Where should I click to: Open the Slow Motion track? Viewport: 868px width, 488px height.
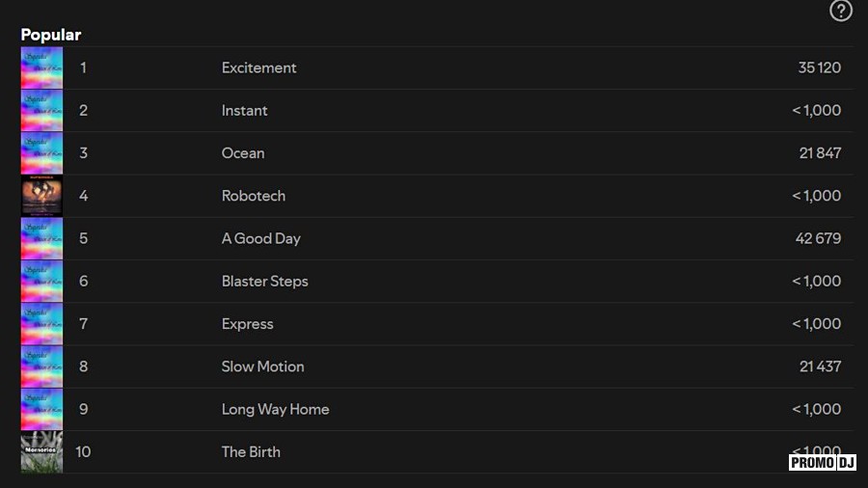tap(262, 366)
